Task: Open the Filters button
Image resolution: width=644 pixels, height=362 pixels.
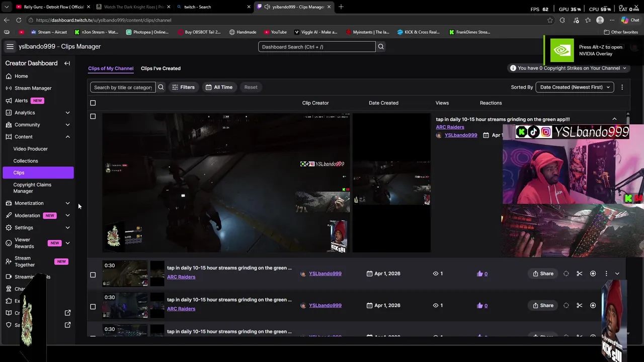Action: 183,87
